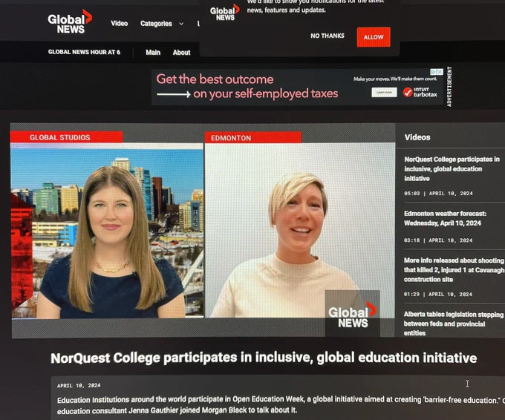The height and width of the screenshot is (420, 505).
Task: Dismiss notifications with No Thanks
Action: click(328, 36)
